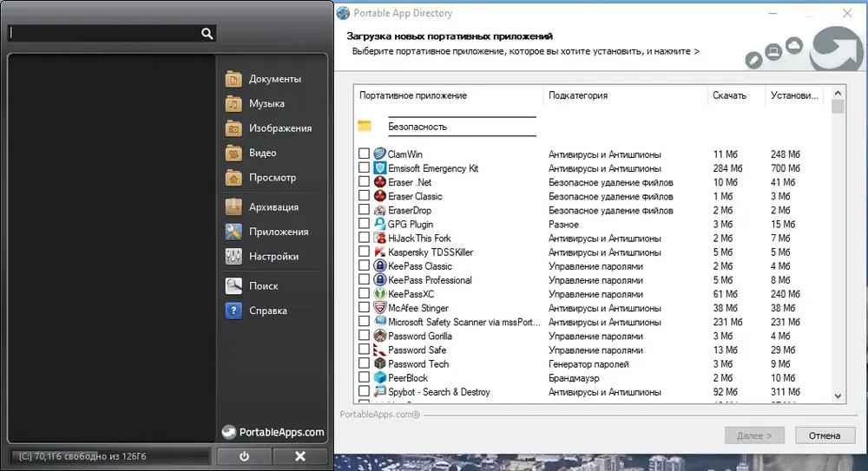Click the Далее > button

tap(754, 435)
